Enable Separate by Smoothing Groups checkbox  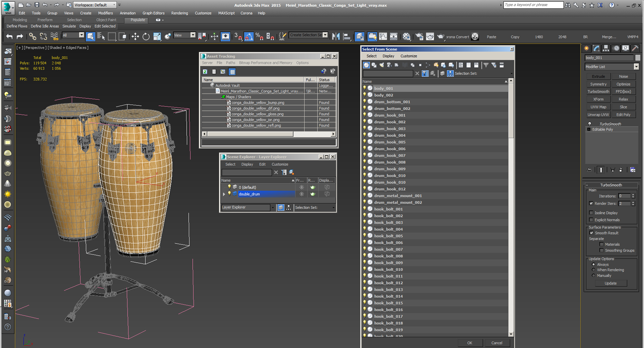tap(601, 251)
